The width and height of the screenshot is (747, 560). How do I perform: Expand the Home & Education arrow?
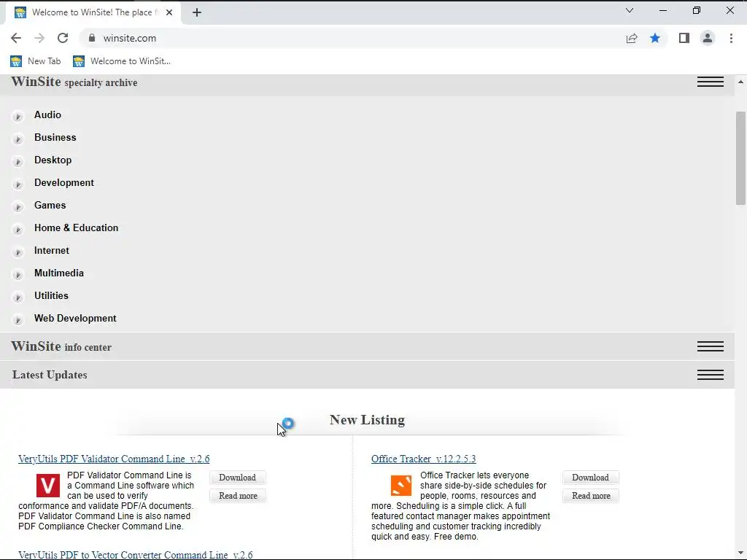tap(18, 229)
